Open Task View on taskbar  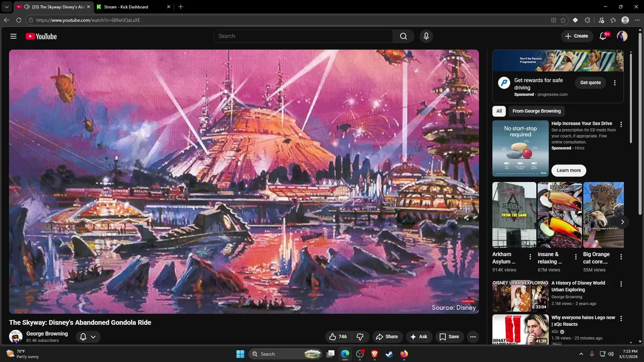pyautogui.click(x=331, y=354)
